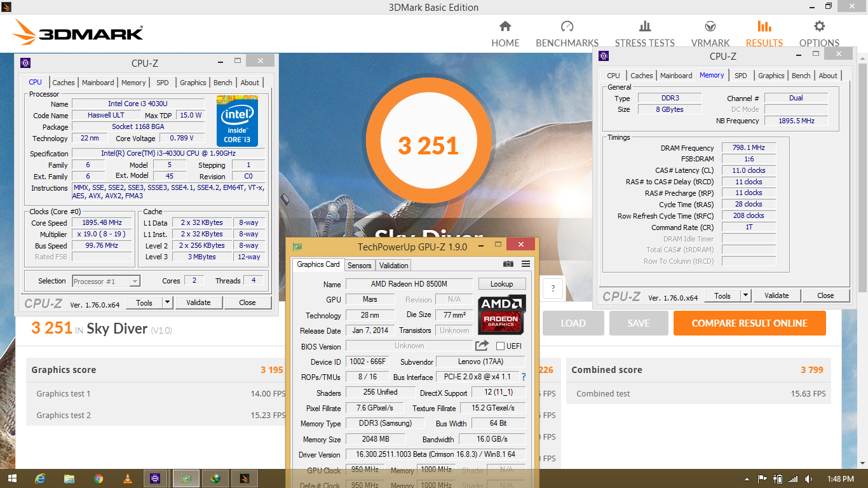Open the Tools dropdown arrow in right CPU-Z
Viewport: 868px width, 488px height.
[x=746, y=295]
